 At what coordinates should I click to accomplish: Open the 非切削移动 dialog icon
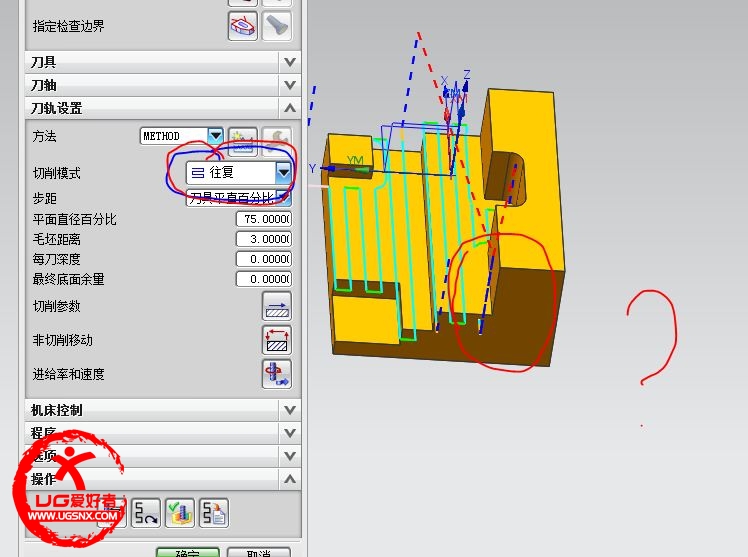coord(277,340)
